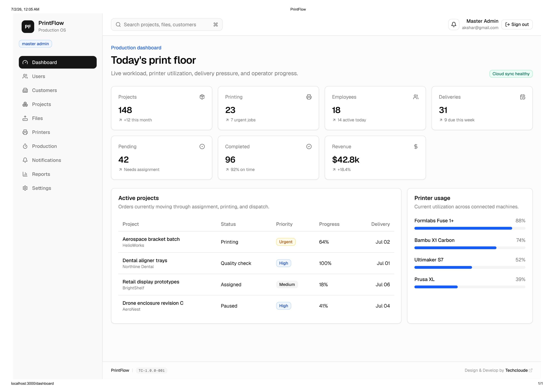Click the PrintFlow label in the footer
Screen dimensions: 554x392
120,371
